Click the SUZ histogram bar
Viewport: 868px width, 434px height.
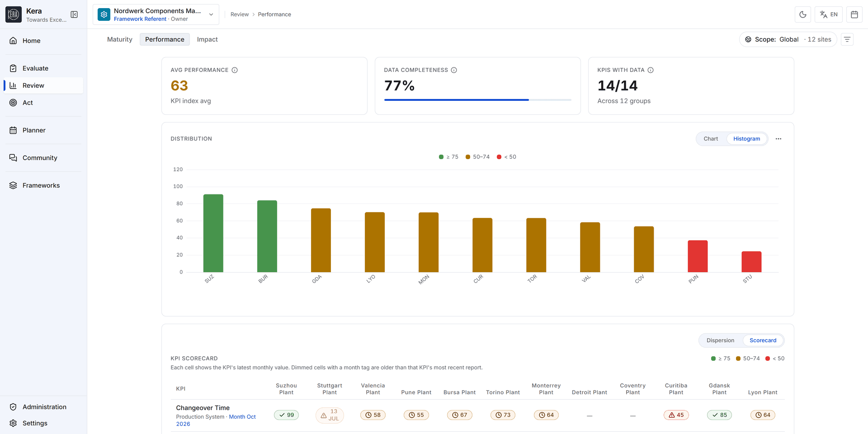coord(213,233)
